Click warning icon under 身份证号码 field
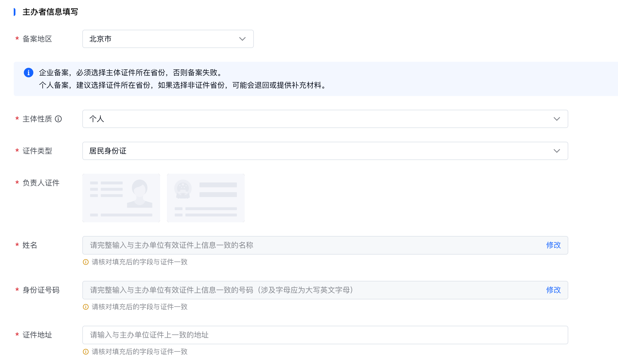The height and width of the screenshot is (364, 618). [86, 307]
